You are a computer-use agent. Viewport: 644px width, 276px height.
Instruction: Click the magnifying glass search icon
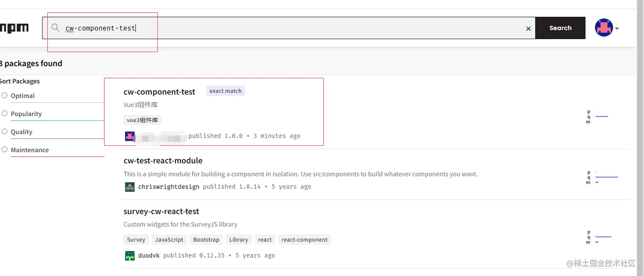click(55, 28)
